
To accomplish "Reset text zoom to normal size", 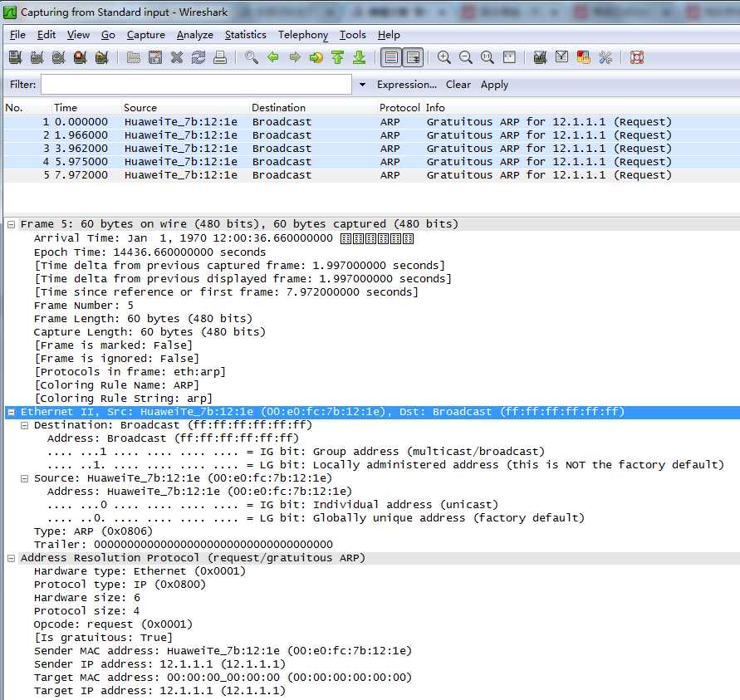I will click(488, 57).
